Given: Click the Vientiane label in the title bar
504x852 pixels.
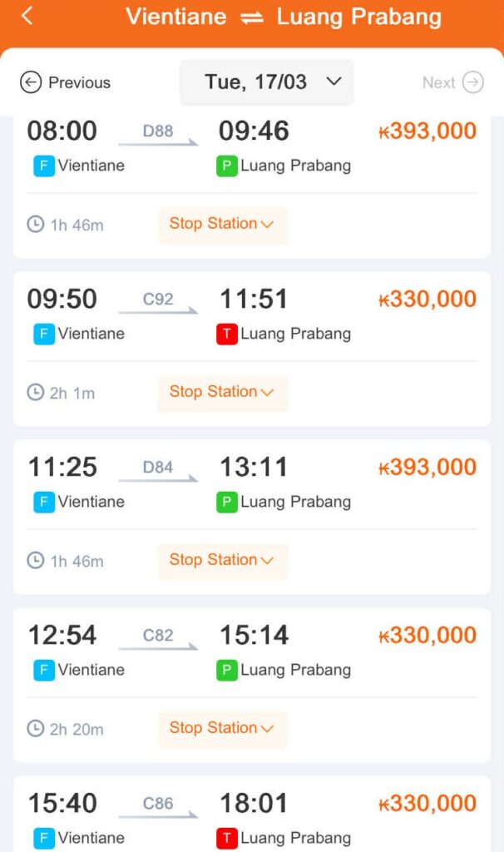Looking at the screenshot, I should (x=176, y=17).
